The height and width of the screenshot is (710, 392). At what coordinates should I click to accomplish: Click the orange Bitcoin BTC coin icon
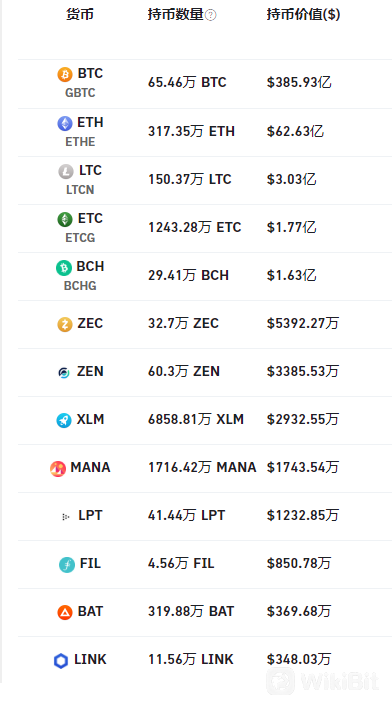click(x=65, y=74)
